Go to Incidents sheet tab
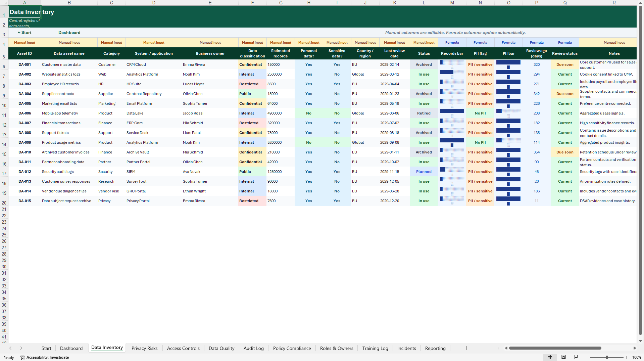644x361 pixels. pyautogui.click(x=406, y=348)
